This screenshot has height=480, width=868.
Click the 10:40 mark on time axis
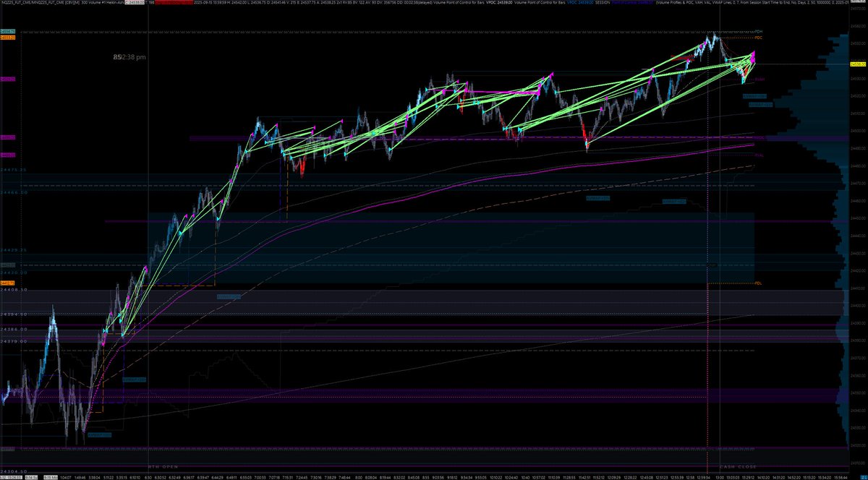point(525,476)
